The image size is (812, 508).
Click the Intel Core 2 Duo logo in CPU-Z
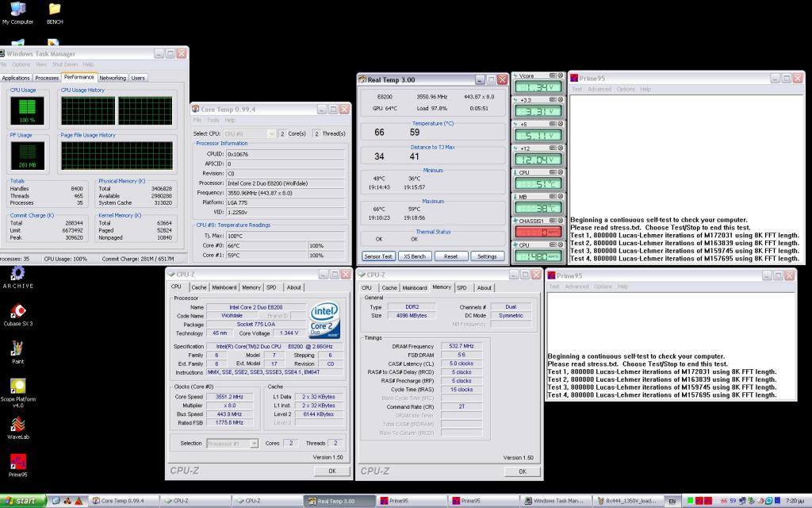tap(324, 319)
